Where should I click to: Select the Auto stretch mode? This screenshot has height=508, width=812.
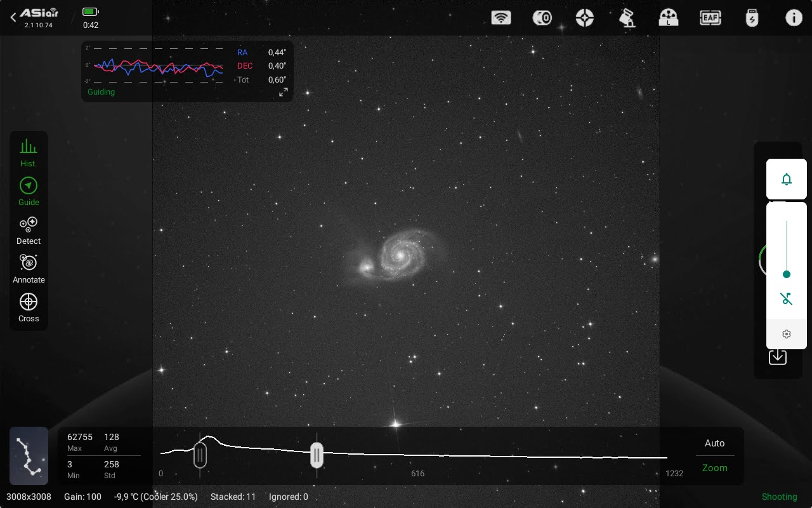click(714, 443)
